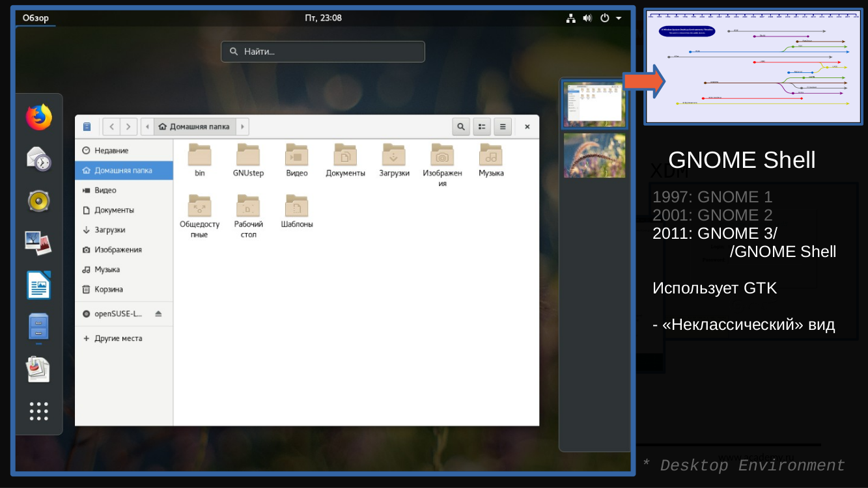Expand the system menu arrow
This screenshot has width=868, height=488.
619,18
